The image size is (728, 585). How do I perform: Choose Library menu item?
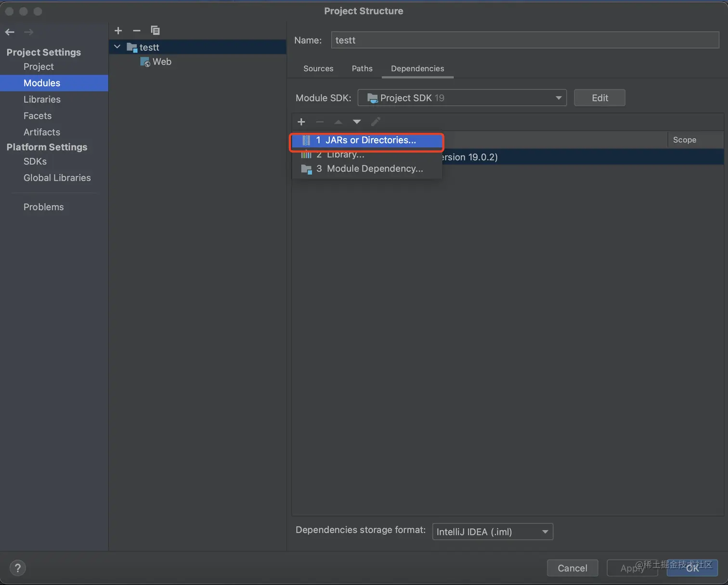click(367, 155)
